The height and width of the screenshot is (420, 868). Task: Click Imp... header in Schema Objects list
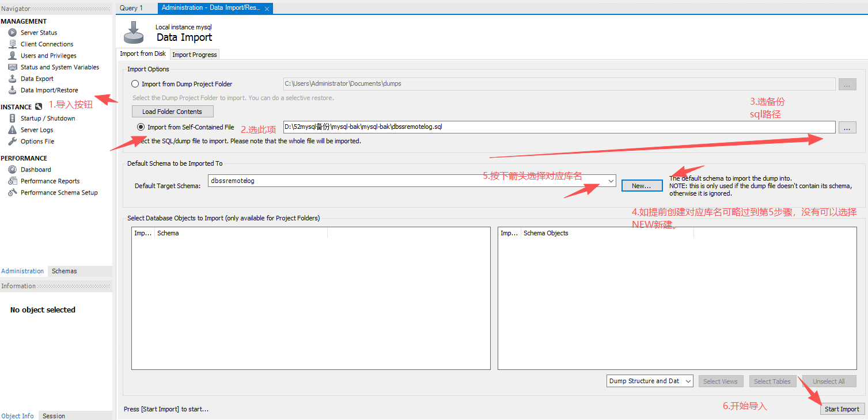[x=510, y=233]
